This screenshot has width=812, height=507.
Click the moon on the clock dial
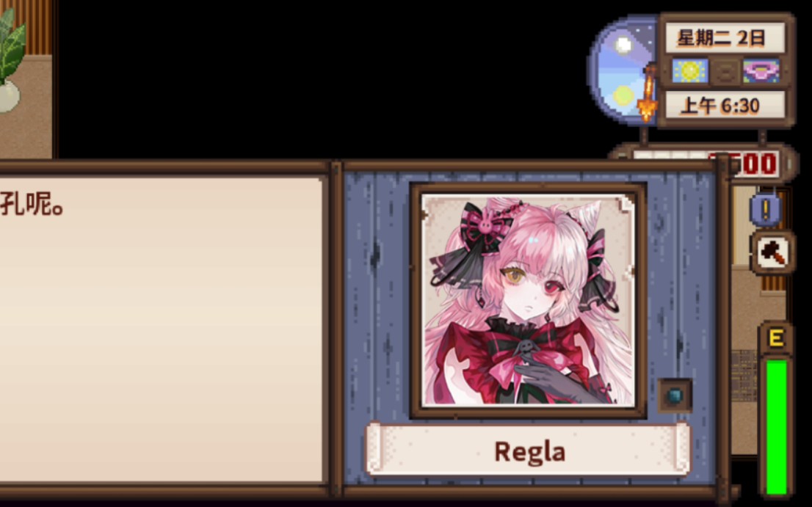tap(624, 45)
